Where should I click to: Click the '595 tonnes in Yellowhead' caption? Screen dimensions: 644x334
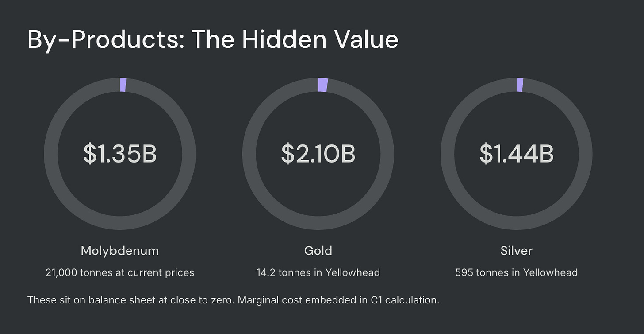pyautogui.click(x=517, y=272)
